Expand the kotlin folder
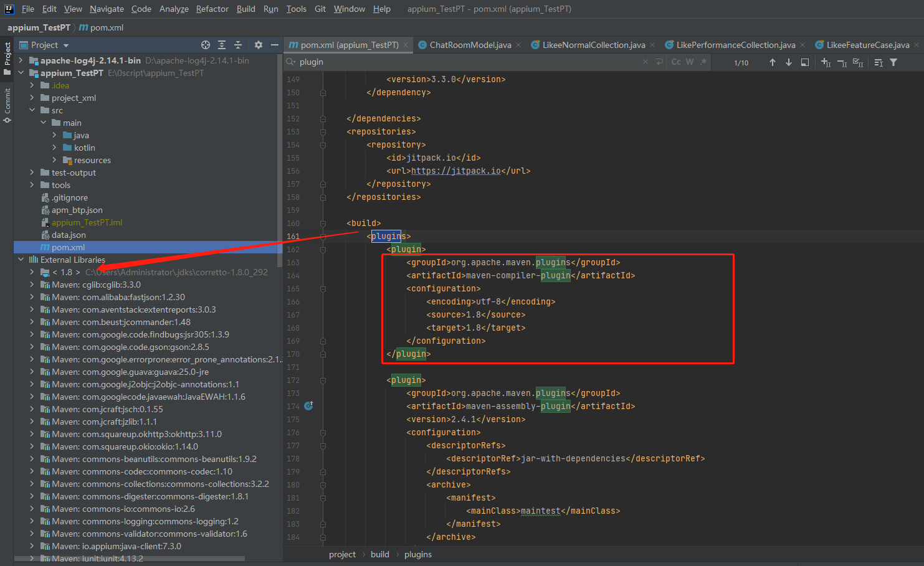Screen dimensions: 924x566 [54, 148]
